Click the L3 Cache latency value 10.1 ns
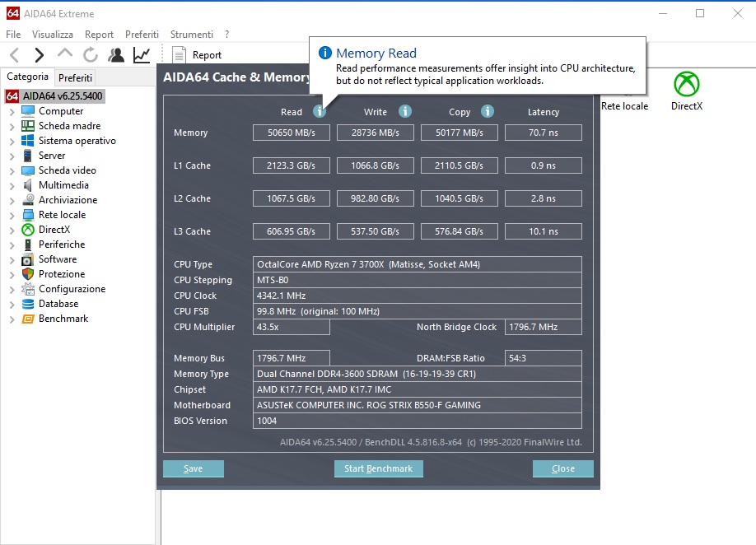The height and width of the screenshot is (545, 756). click(x=544, y=231)
